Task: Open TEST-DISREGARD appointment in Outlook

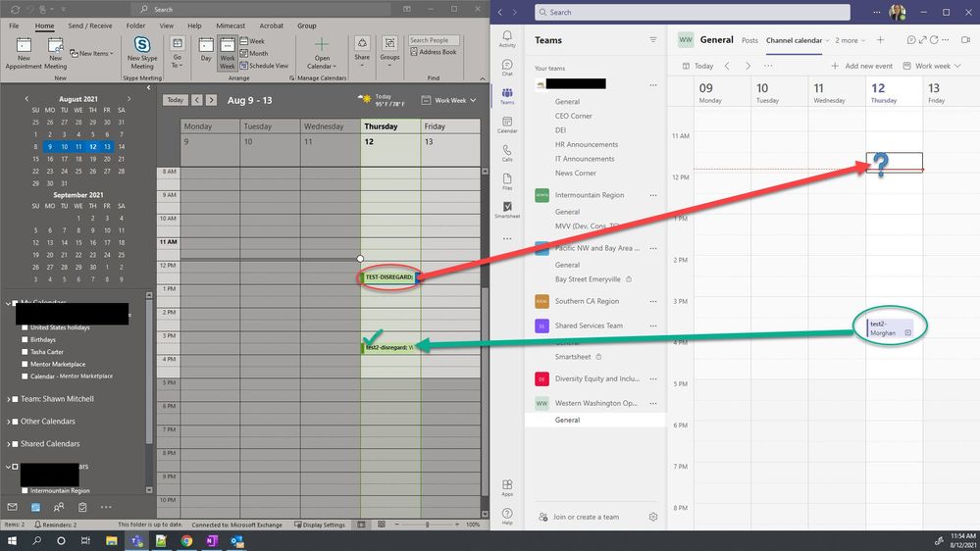Action: (388, 276)
